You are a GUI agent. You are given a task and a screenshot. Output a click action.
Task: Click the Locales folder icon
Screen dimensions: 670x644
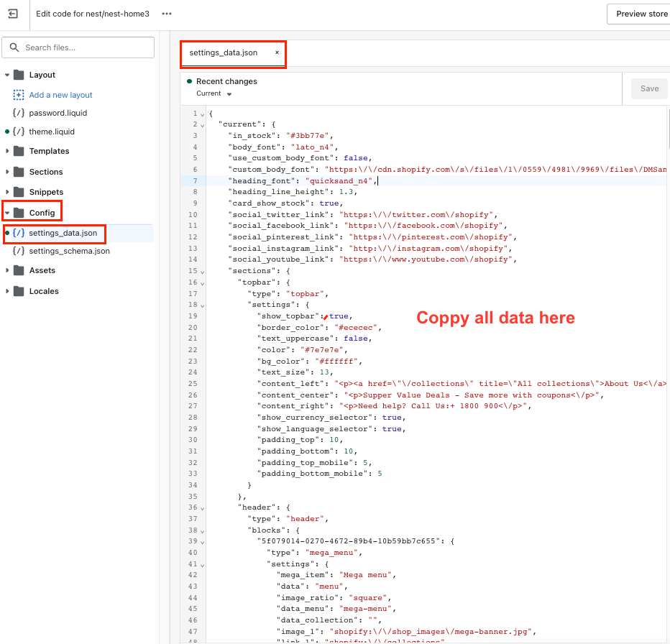pos(19,291)
